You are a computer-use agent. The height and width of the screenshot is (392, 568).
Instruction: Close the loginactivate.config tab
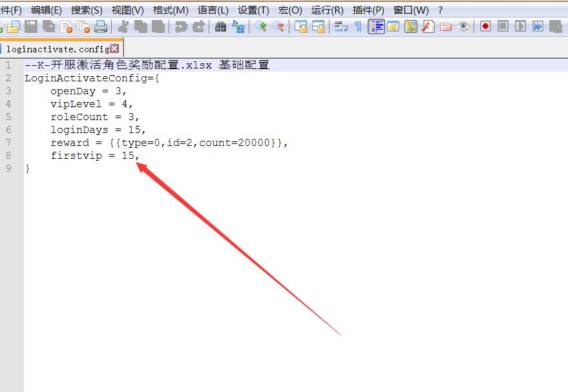point(114,48)
